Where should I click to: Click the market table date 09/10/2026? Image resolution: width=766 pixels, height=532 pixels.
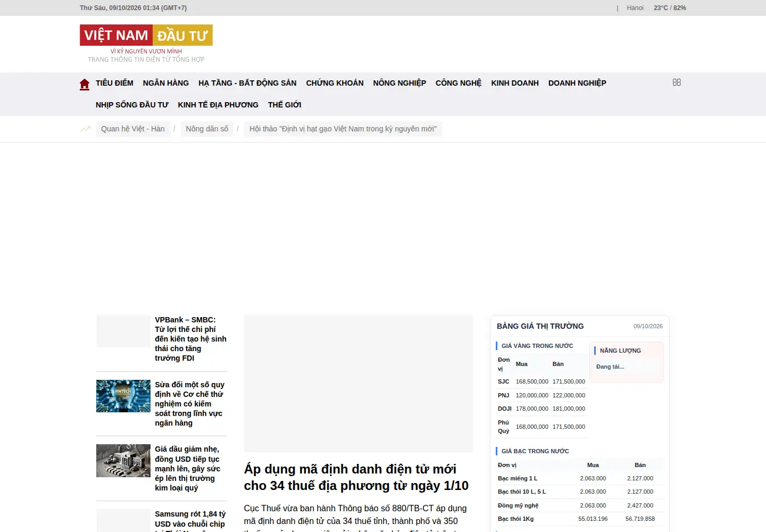(x=648, y=326)
